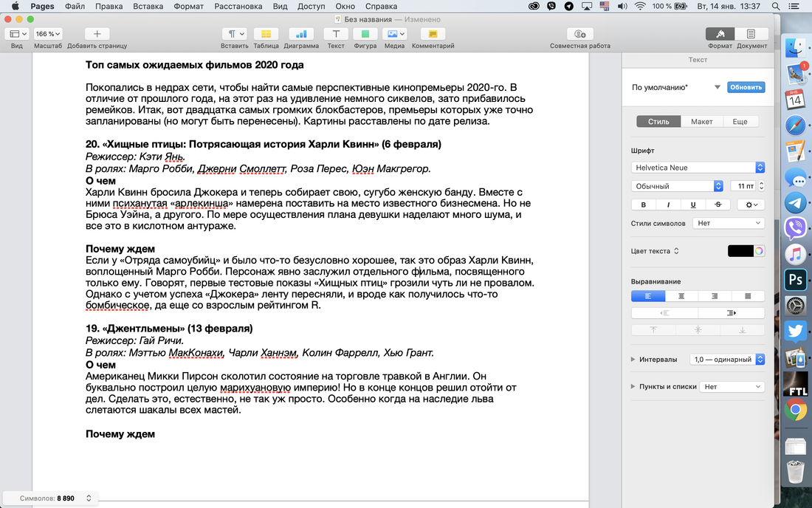Click the font size 11 пт field
Image resolution: width=812 pixels, height=508 pixels.
[x=742, y=186]
